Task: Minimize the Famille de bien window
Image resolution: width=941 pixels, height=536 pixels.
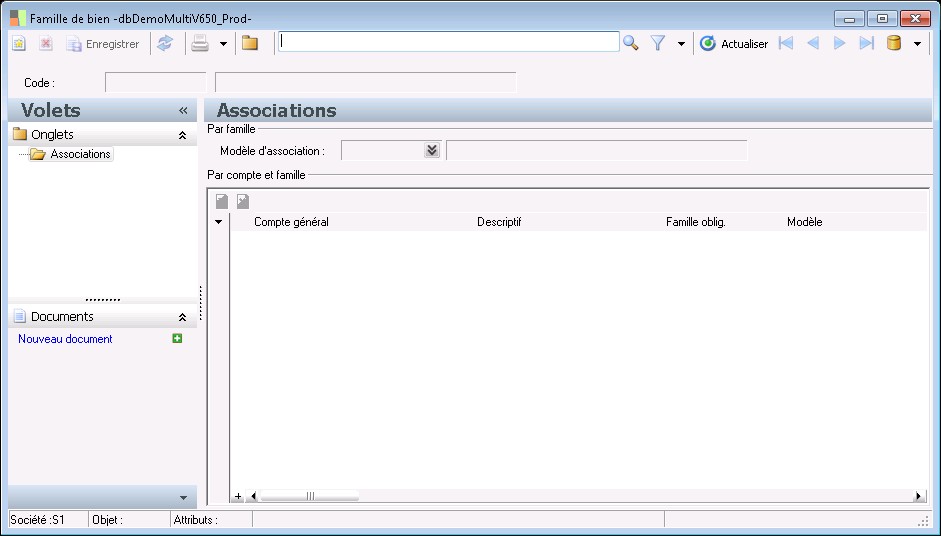Action: pyautogui.click(x=849, y=19)
